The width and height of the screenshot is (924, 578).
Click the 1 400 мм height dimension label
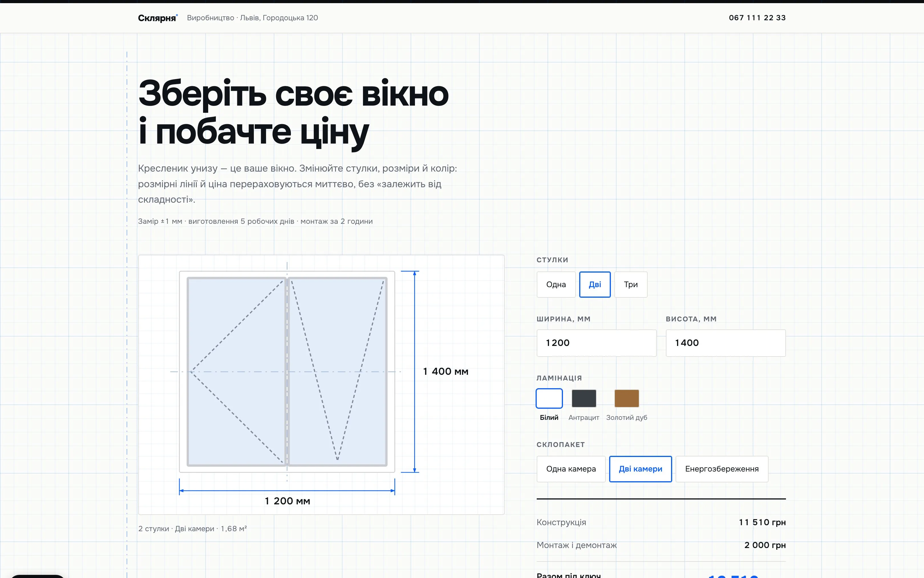tap(445, 372)
